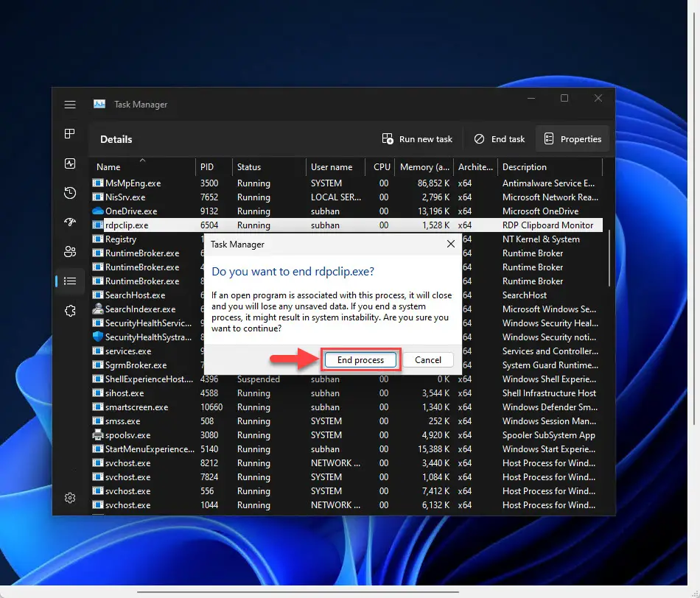Open the Startup apps icon
700x598 pixels.
pos(70,222)
